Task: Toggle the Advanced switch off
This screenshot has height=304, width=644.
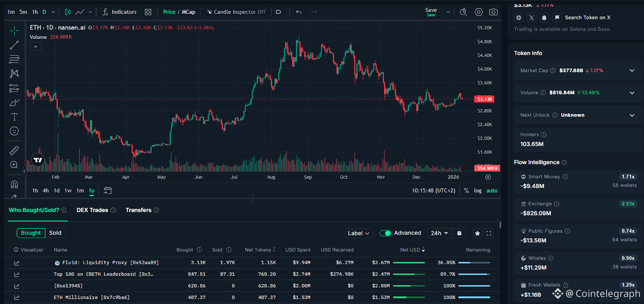Action: [x=385, y=233]
